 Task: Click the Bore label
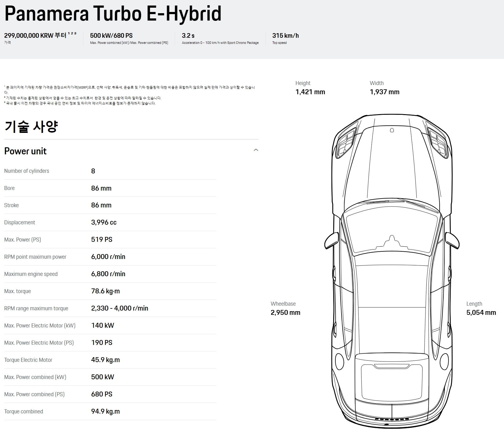(x=10, y=188)
